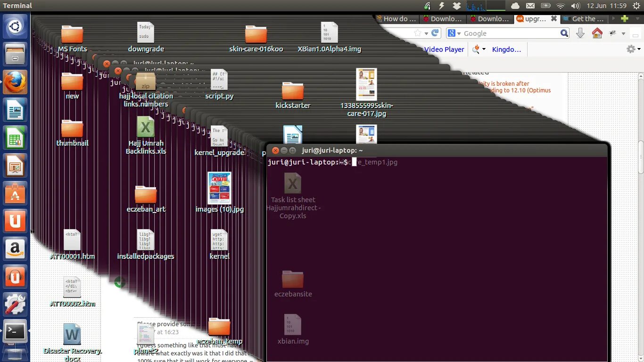Screen dimensions: 644x362
Task: Switch to the second 'Downlo...' tab
Action: [x=490, y=19]
